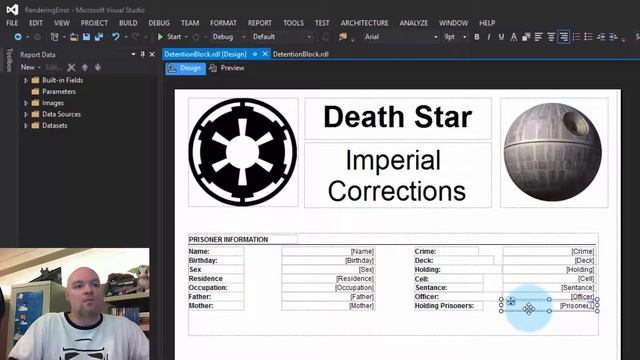This screenshot has height=360, width=640.
Task: Select the Design view tab
Action: click(186, 68)
